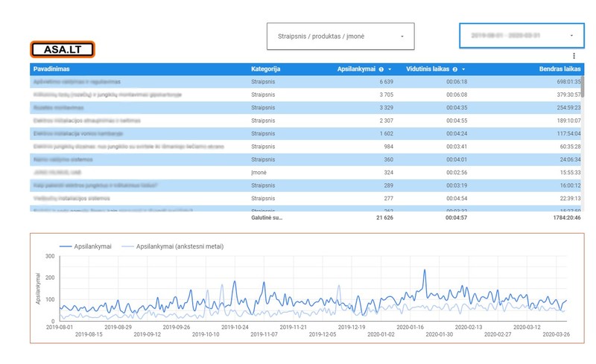The image size is (596, 364).
Task: Click chart date label 2019-08-01
Action: [x=60, y=327]
